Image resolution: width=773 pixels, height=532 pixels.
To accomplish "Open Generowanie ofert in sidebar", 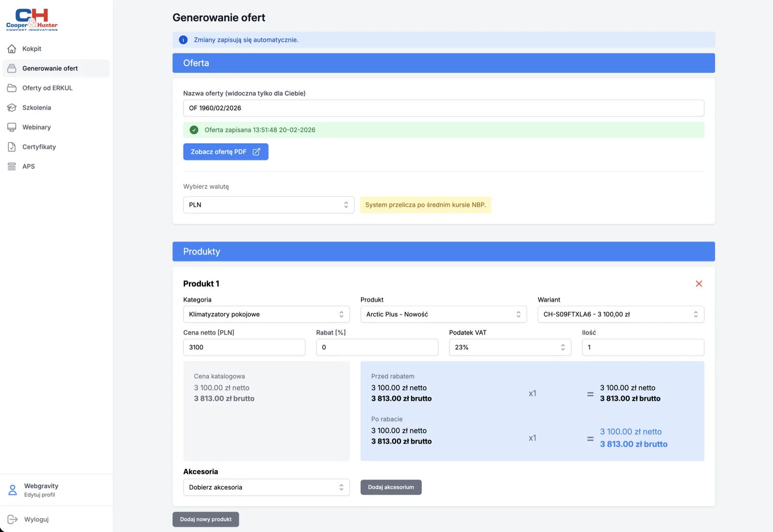I will click(x=50, y=69).
